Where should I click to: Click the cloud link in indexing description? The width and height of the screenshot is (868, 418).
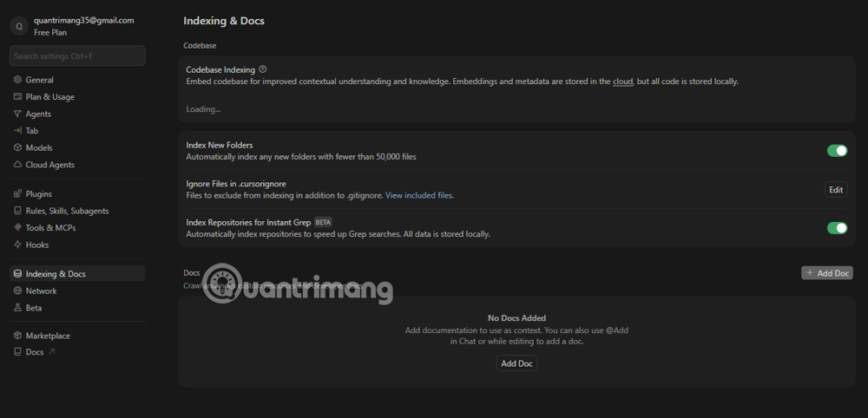622,82
